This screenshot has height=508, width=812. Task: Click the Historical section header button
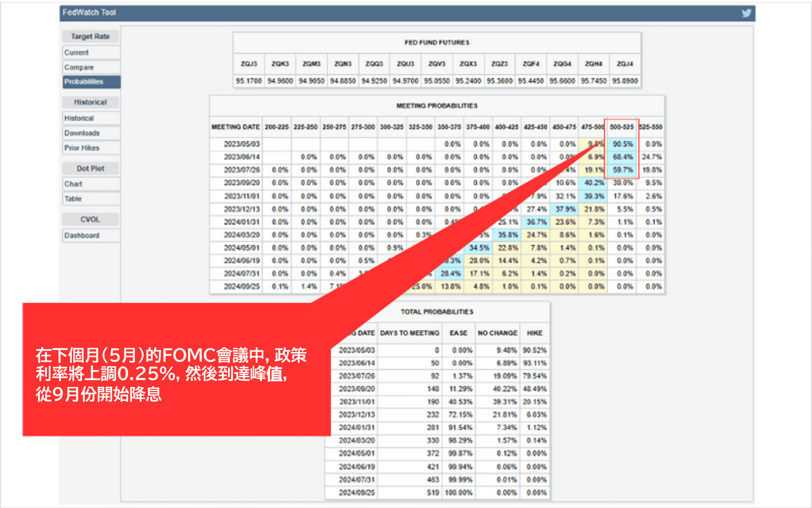coord(90,102)
